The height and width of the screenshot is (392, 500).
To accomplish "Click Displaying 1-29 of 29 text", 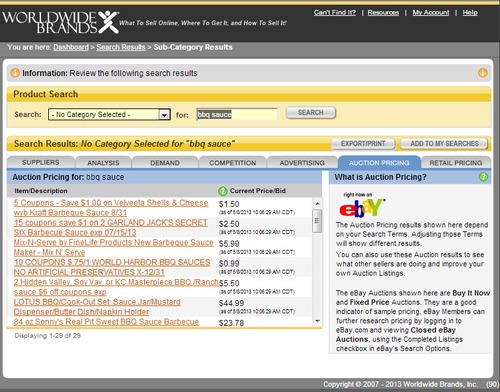I will 47,336.
